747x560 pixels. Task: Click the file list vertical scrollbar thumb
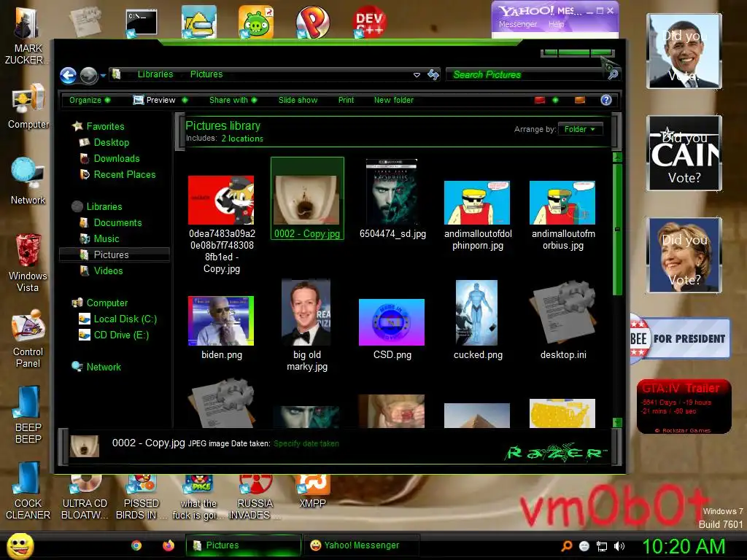pos(617,230)
